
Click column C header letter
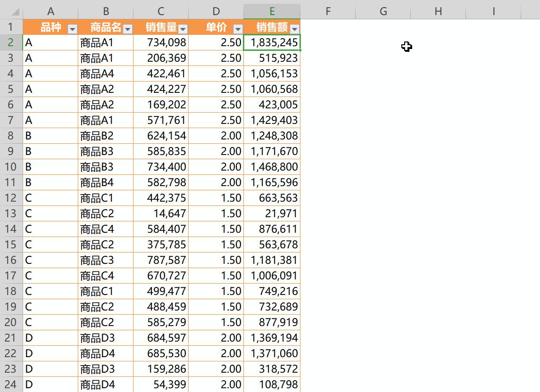coord(161,11)
